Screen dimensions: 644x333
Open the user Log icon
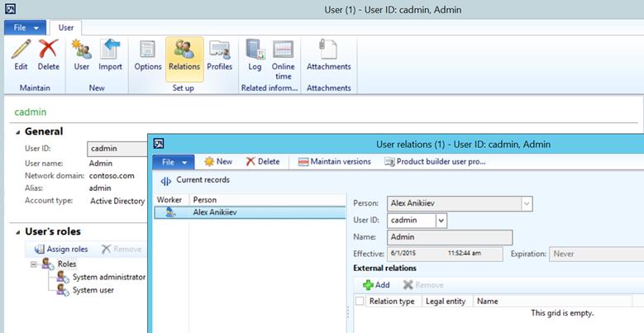(x=255, y=49)
